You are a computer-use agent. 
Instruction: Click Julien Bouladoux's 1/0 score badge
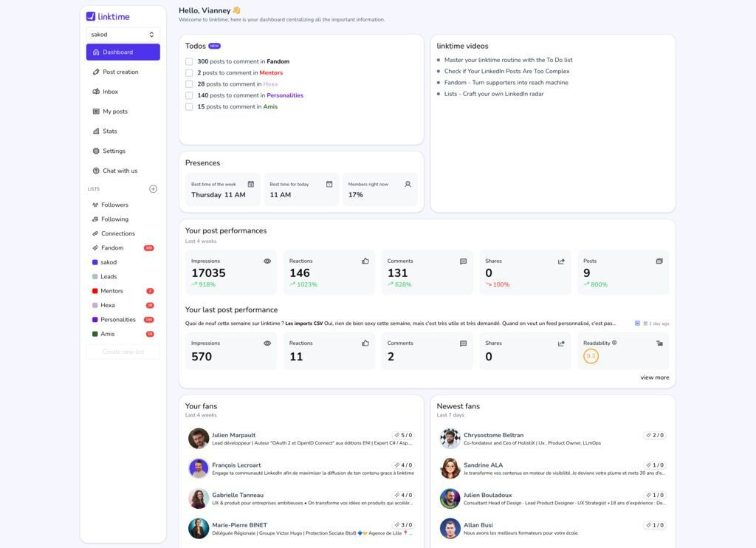point(655,496)
